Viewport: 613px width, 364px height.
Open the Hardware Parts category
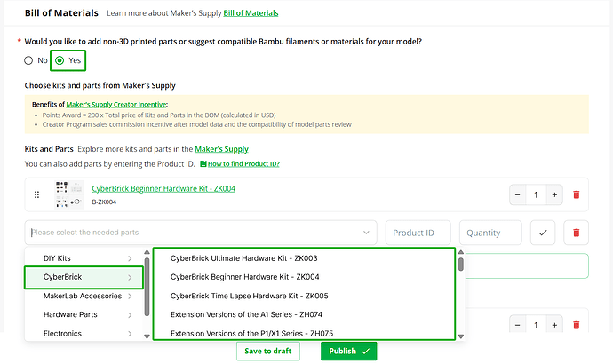pos(84,315)
